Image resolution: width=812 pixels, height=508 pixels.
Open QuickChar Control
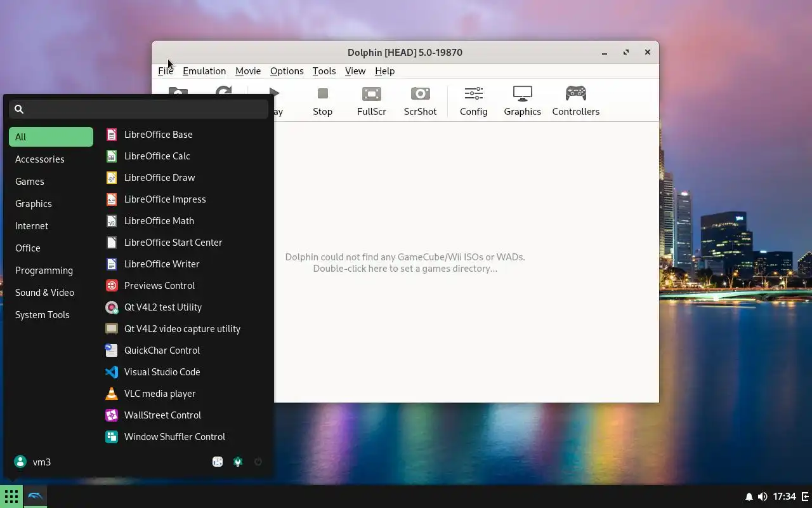pos(184,351)
